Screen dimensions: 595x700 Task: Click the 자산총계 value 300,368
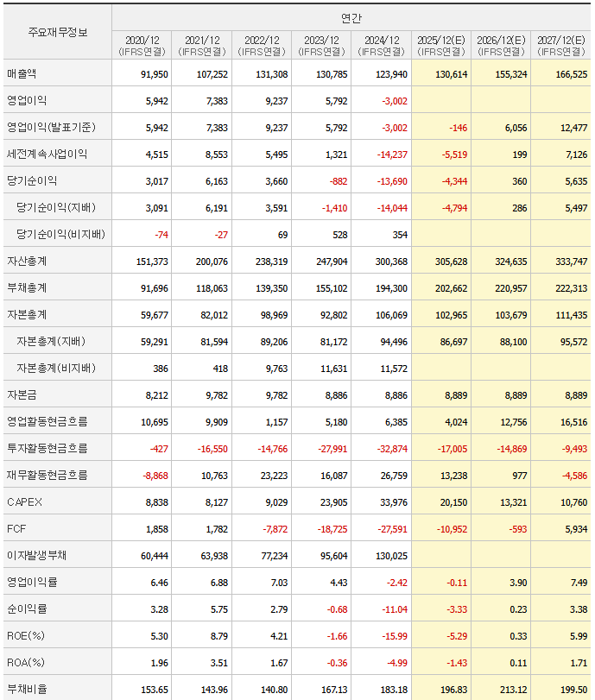tap(391, 262)
